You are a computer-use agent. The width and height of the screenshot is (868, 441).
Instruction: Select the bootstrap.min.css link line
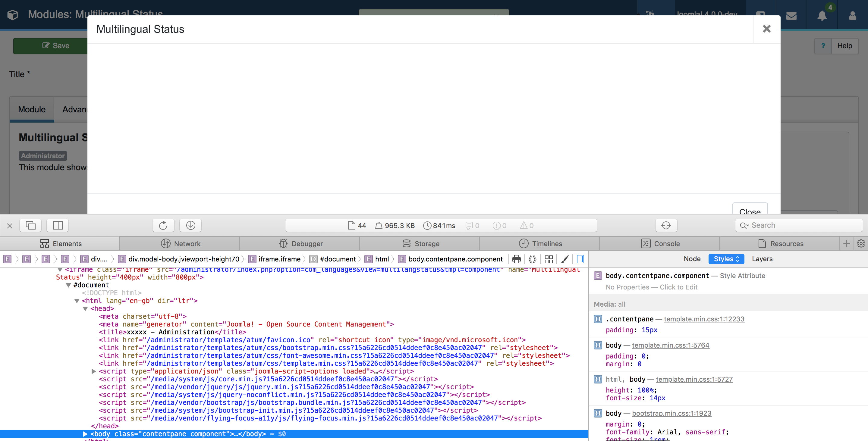[x=328, y=348]
